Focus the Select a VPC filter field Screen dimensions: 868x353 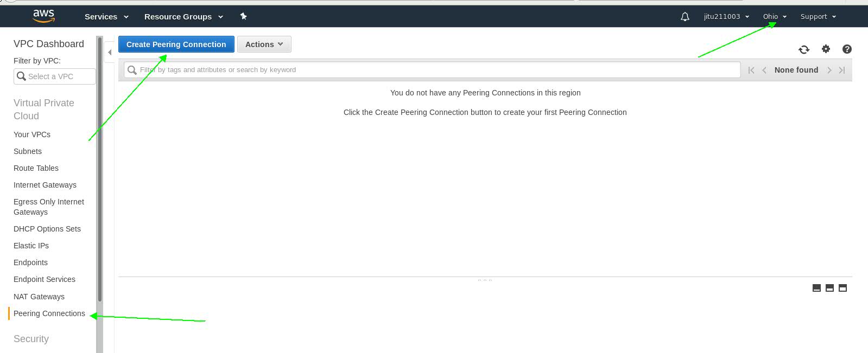coord(55,76)
